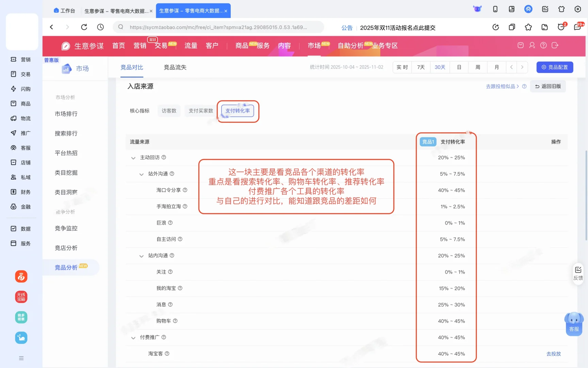Go to the next date period
The image size is (588, 368).
[x=522, y=67]
